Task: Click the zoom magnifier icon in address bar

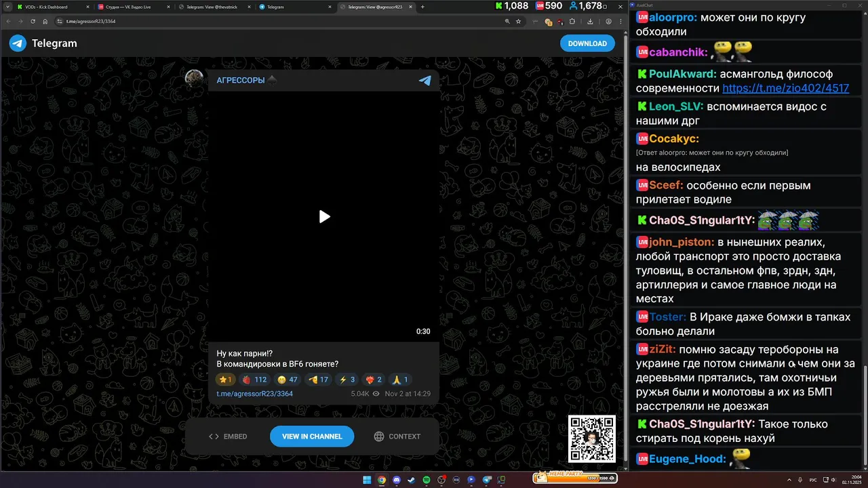Action: [x=507, y=22]
